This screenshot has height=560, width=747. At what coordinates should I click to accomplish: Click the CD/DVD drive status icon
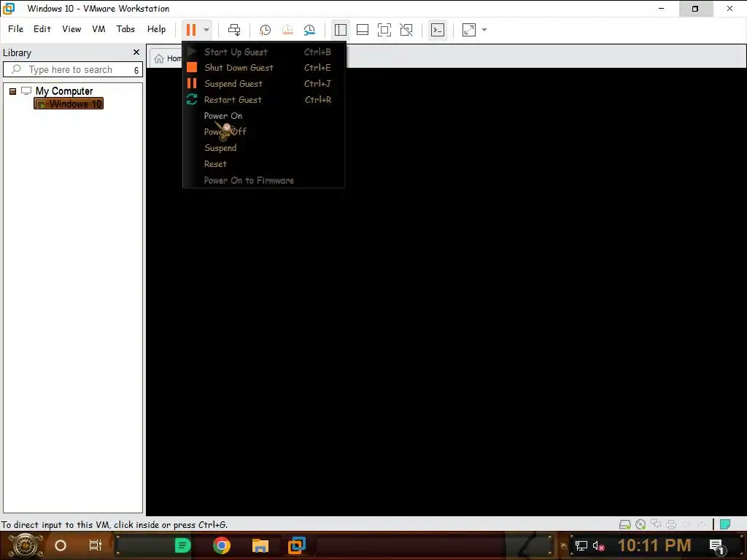pyautogui.click(x=640, y=524)
